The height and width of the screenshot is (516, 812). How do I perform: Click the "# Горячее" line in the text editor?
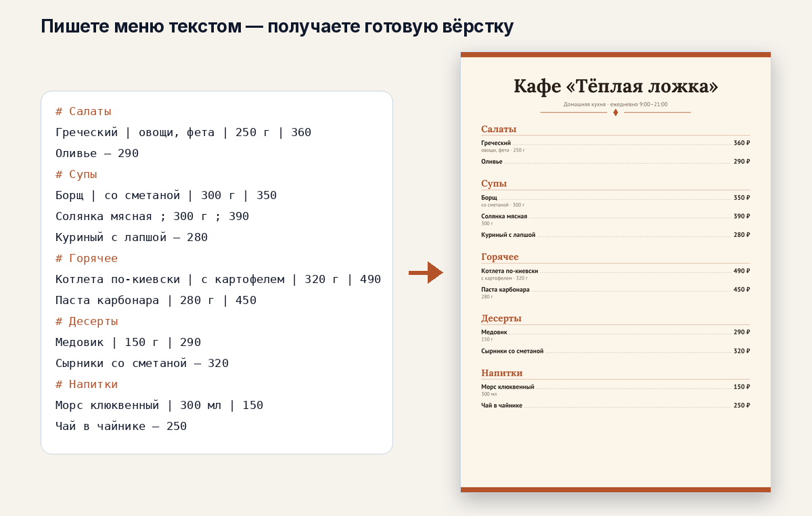(87, 258)
